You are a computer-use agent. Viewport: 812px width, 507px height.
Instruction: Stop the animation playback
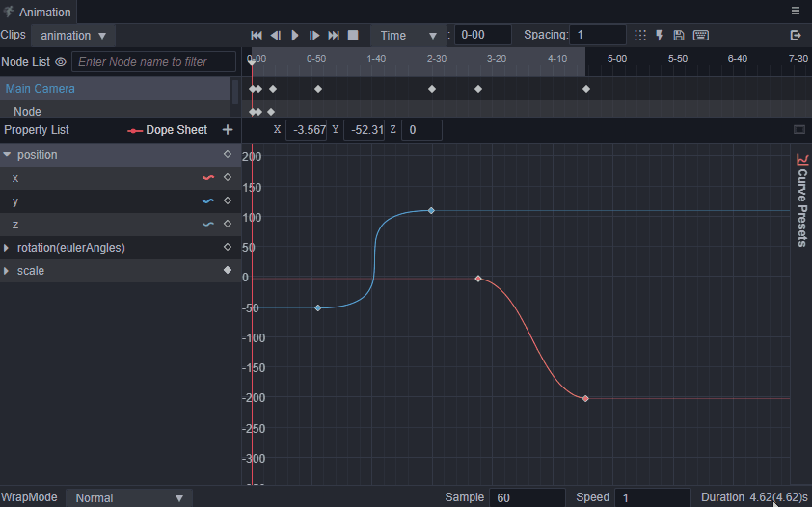353,36
